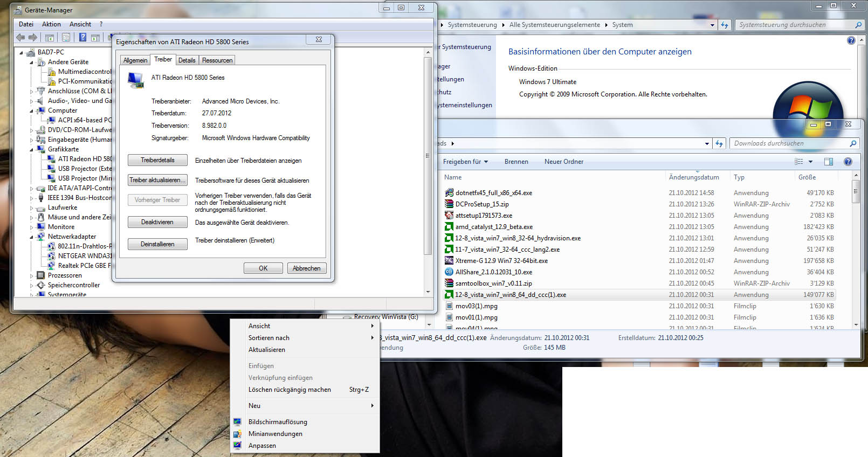The width and height of the screenshot is (868, 457).
Task: Choose Aktualisieren in desktop context menu
Action: (x=305, y=350)
